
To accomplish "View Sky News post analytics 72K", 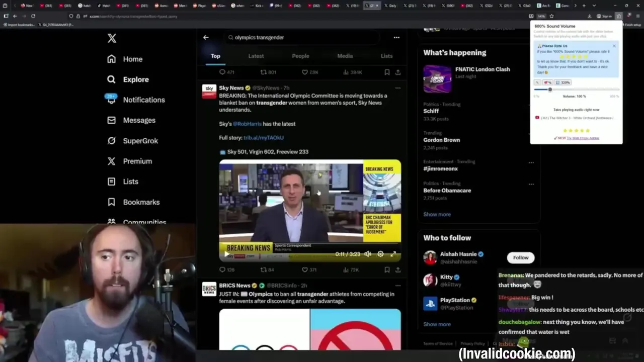I will [350, 270].
